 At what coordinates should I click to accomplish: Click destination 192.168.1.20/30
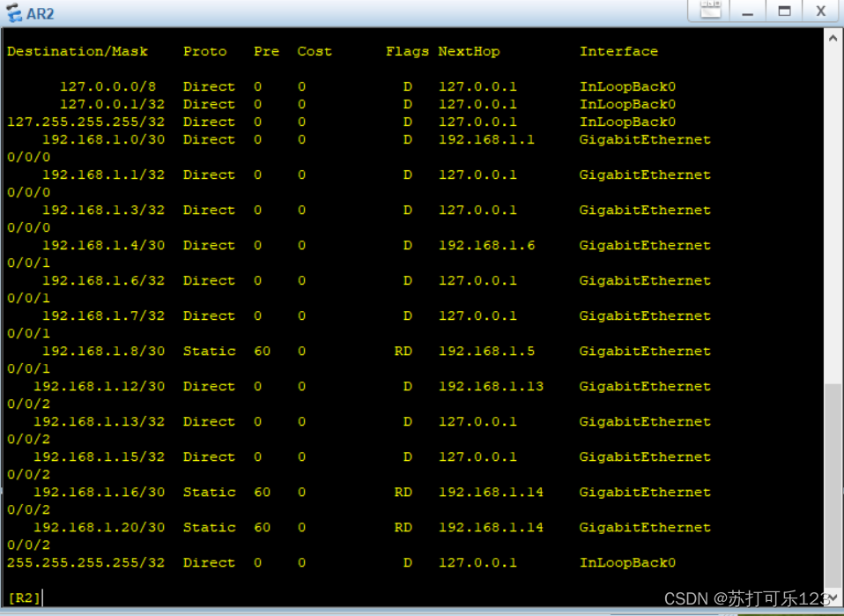click(x=99, y=527)
